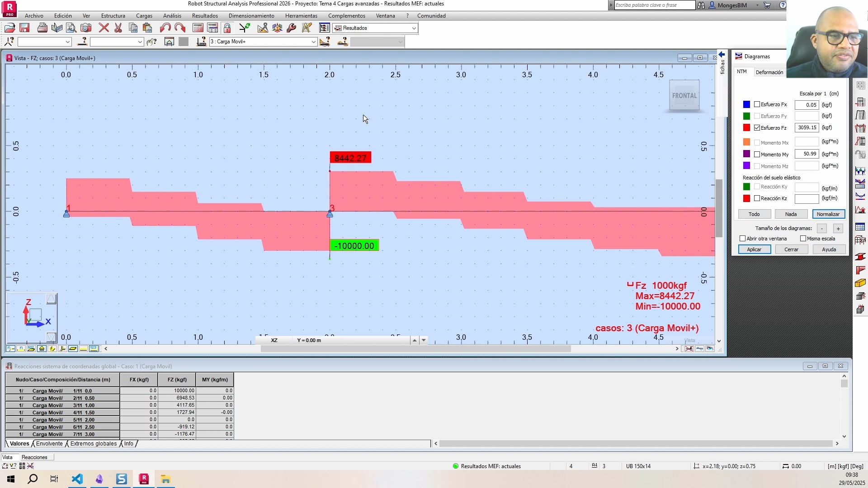868x488 pixels.
Task: Open the load case dropdown '3 : Carga Movil+'
Action: pos(313,42)
